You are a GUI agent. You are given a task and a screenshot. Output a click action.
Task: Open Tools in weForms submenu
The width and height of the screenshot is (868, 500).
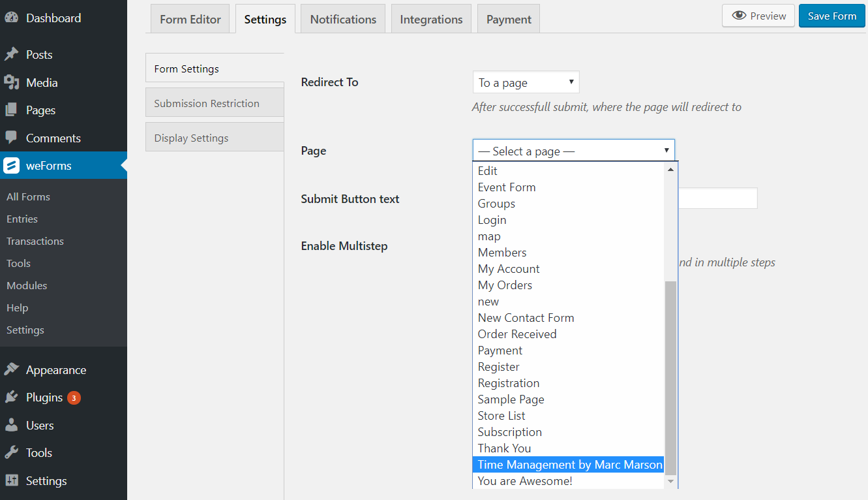(18, 263)
